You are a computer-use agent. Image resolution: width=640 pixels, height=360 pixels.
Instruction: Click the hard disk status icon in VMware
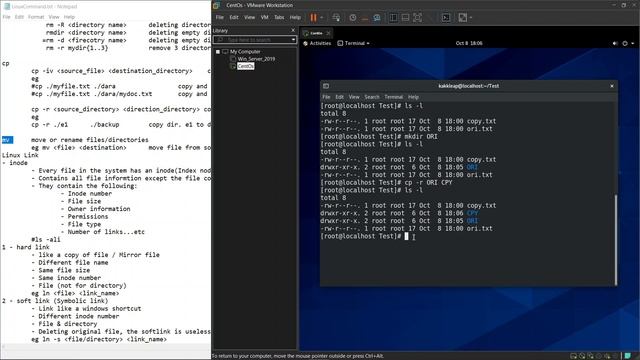[x=573, y=356]
